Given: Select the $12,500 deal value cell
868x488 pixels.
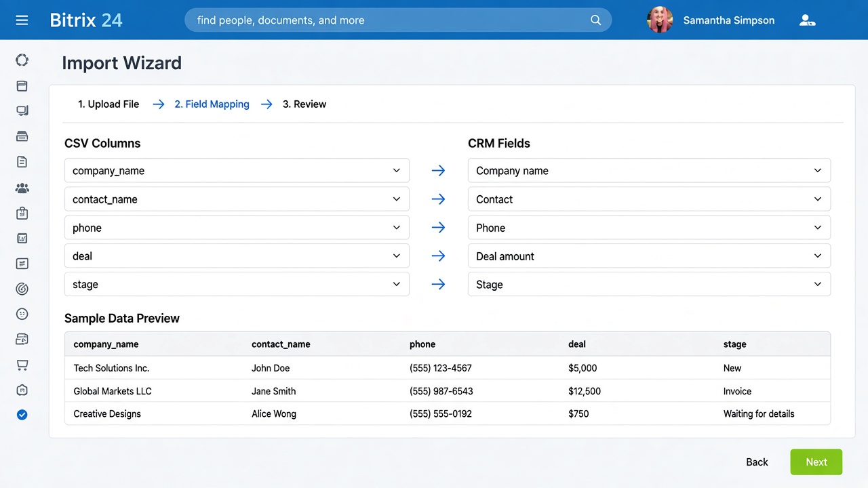Looking at the screenshot, I should pos(585,391).
